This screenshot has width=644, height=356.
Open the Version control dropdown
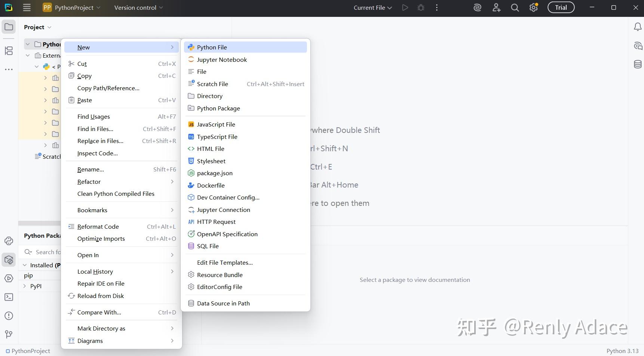click(138, 7)
